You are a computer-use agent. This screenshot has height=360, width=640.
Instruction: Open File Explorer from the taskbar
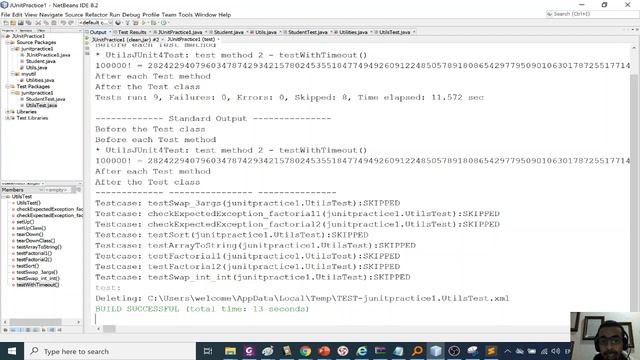point(230,351)
